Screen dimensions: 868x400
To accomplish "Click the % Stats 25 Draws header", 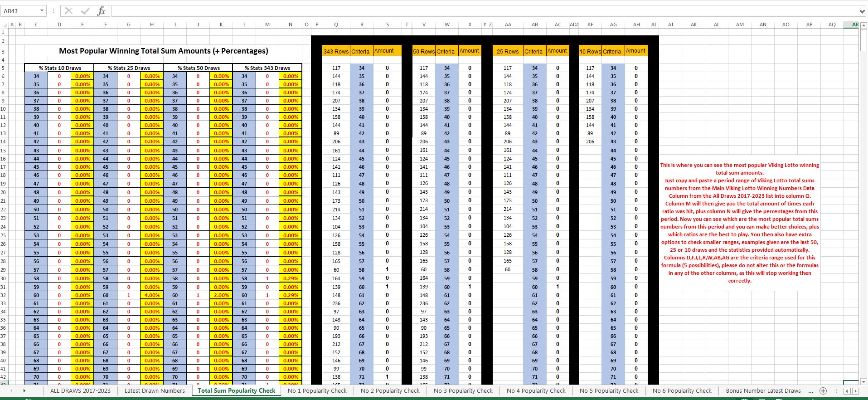I will point(129,68).
